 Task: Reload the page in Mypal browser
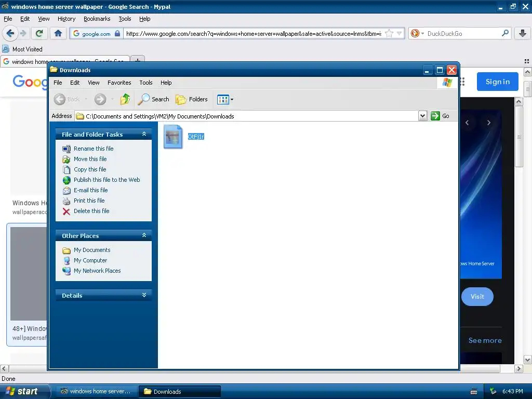pos(39,33)
